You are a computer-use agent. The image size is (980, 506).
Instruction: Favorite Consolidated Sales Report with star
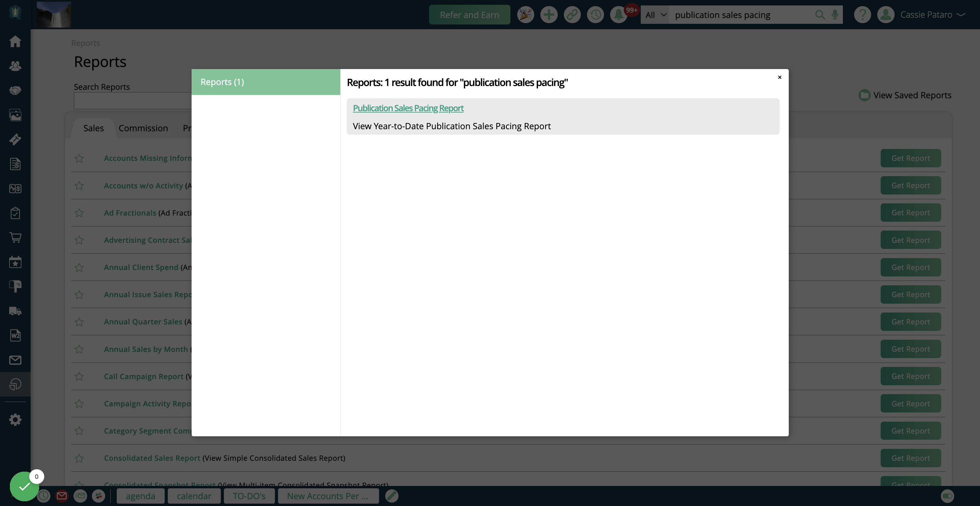79,458
